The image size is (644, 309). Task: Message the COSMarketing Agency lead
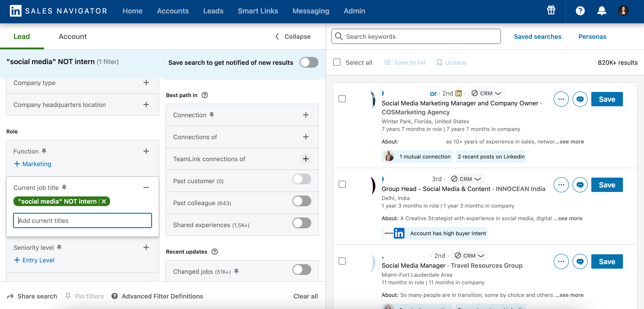coord(580,99)
